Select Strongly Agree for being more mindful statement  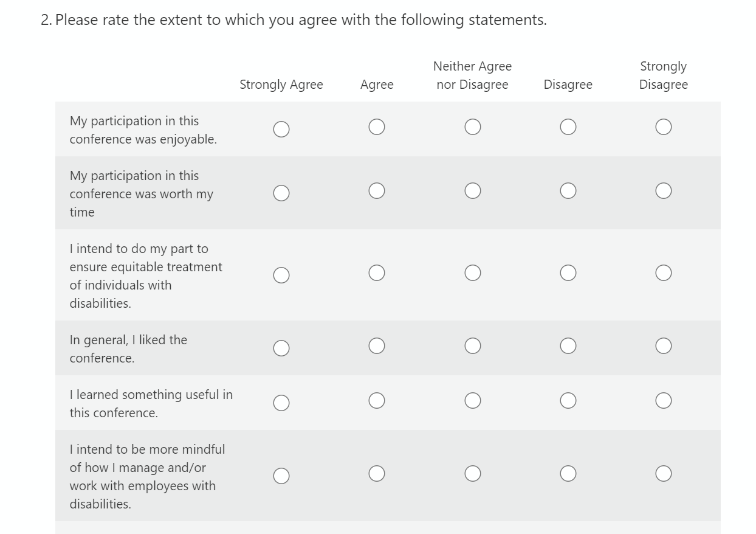coord(281,476)
